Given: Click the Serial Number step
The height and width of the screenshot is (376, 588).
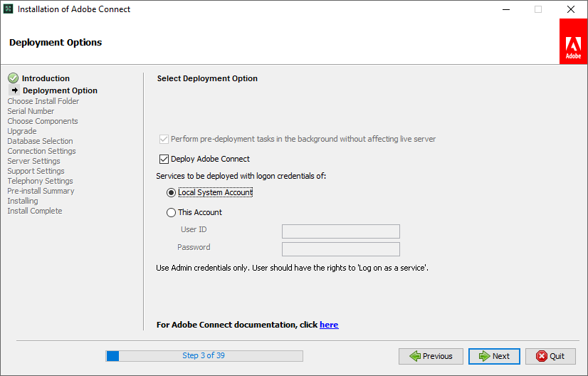Looking at the screenshot, I should pyautogui.click(x=31, y=111).
